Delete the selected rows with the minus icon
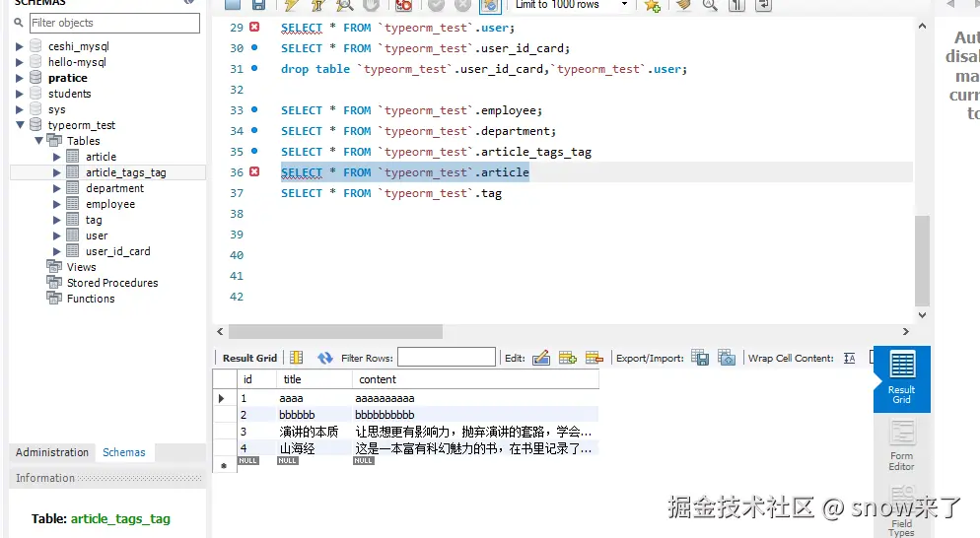Image resolution: width=980 pixels, height=538 pixels. pos(595,358)
